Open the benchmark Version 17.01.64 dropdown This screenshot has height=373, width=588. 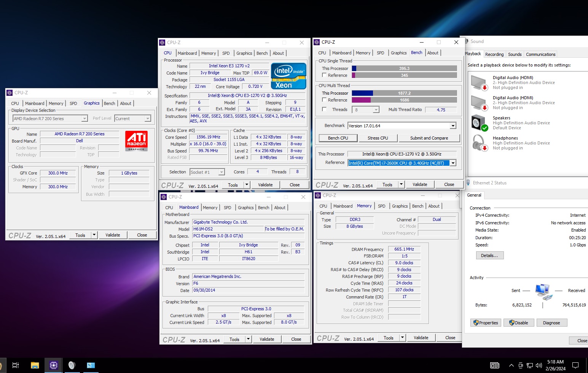click(452, 125)
